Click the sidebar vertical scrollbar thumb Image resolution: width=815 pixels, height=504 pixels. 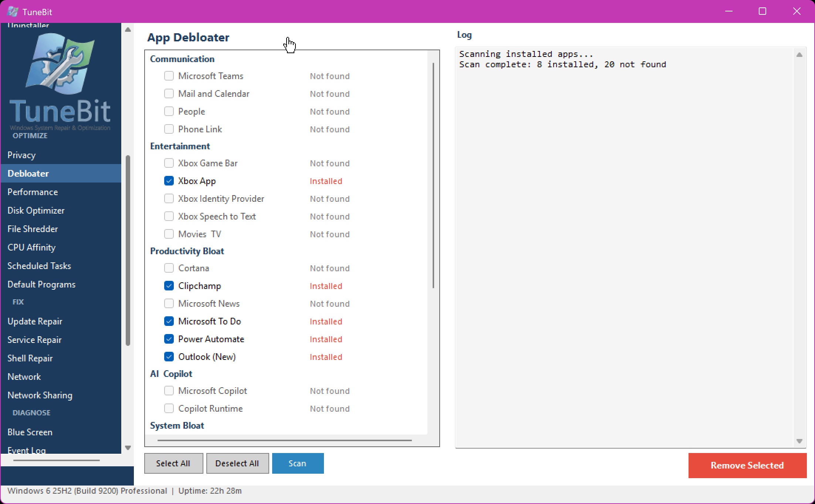click(128, 251)
